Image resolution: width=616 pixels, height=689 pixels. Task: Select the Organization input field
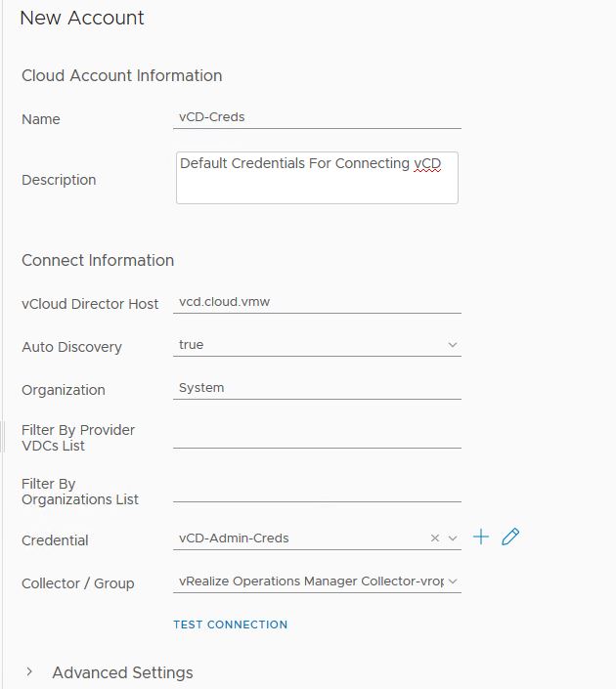pos(316,388)
